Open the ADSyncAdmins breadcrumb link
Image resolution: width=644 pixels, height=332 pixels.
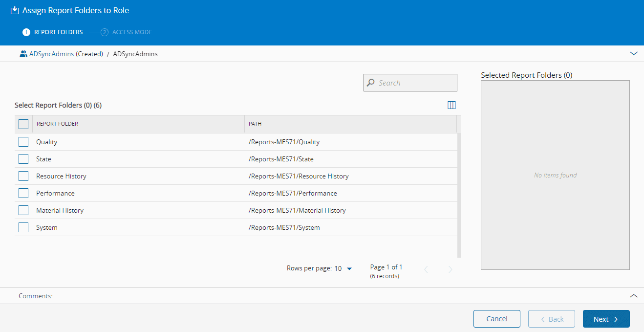click(x=51, y=54)
